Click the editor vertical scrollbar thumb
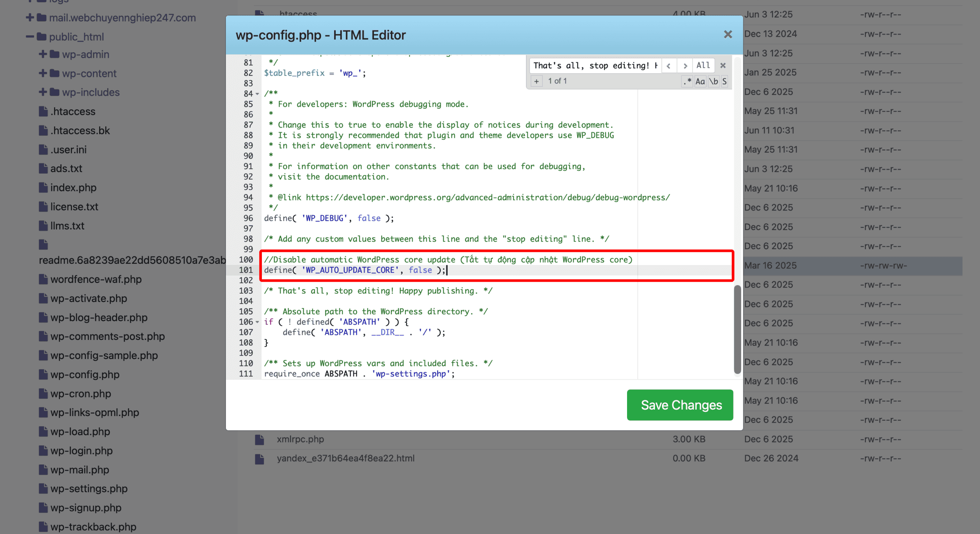 coord(737,329)
